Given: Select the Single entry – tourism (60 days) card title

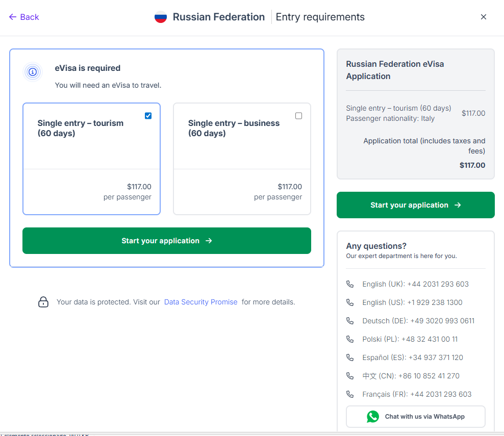Looking at the screenshot, I should pyautogui.click(x=81, y=128).
